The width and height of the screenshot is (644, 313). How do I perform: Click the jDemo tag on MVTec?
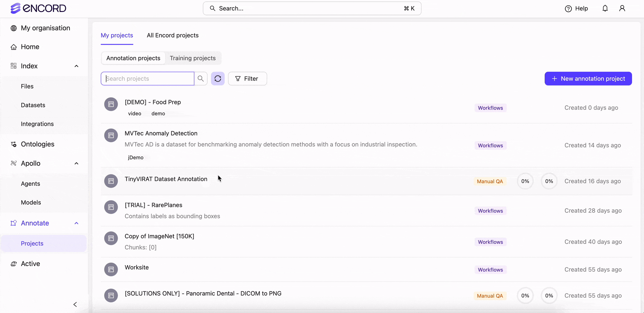click(136, 157)
